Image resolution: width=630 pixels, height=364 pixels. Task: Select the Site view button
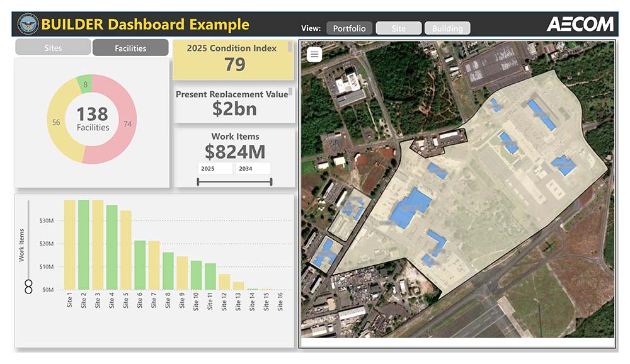[x=398, y=28]
